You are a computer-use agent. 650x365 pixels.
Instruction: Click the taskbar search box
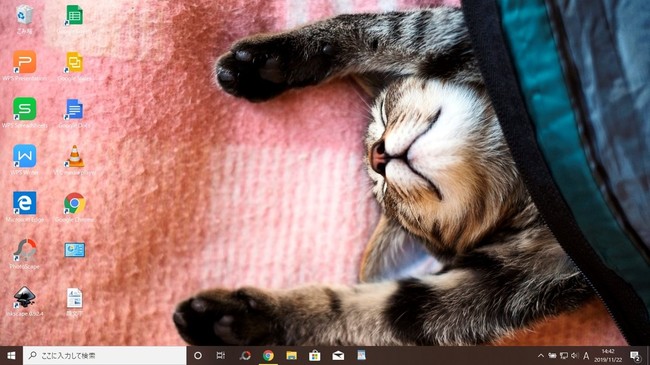tap(104, 355)
